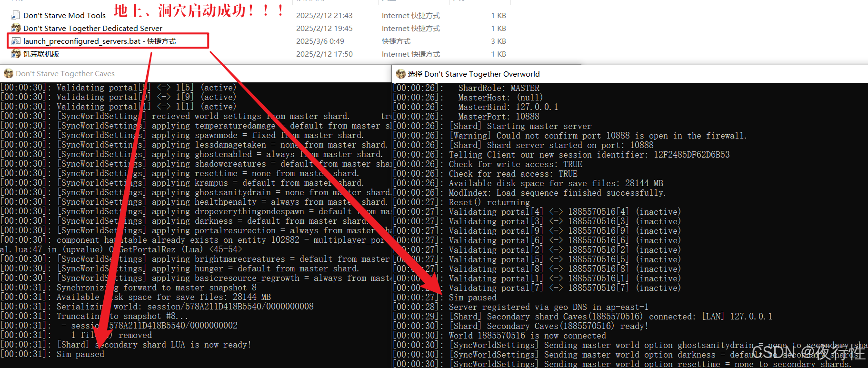Image resolution: width=868 pixels, height=368 pixels.
Task: Click applying hunger = default line
Action: pos(180,269)
